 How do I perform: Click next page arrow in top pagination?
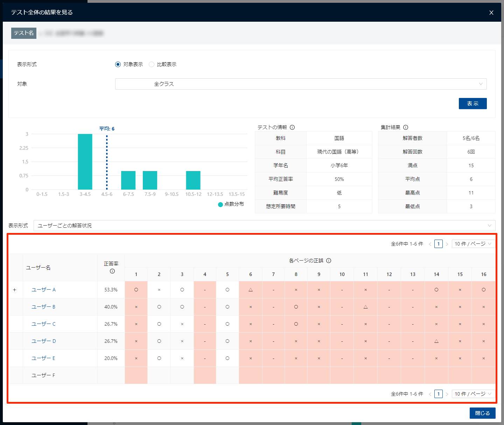(447, 244)
